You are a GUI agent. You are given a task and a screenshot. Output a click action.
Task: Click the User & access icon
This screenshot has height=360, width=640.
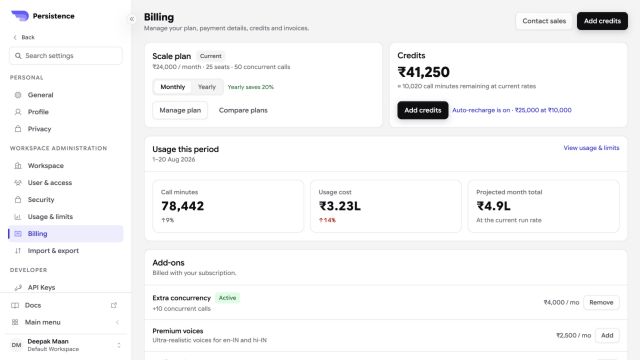tap(18, 182)
